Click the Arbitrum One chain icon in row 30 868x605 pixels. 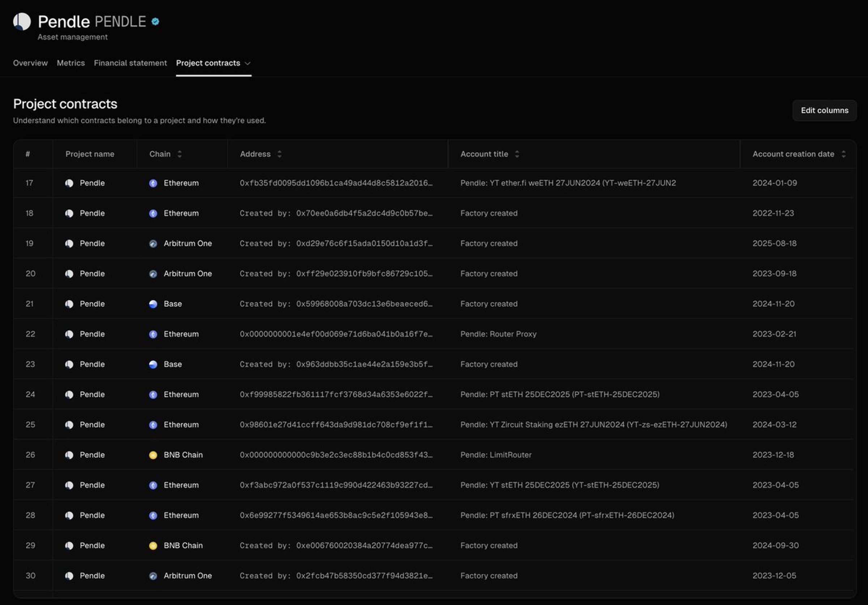coord(153,576)
